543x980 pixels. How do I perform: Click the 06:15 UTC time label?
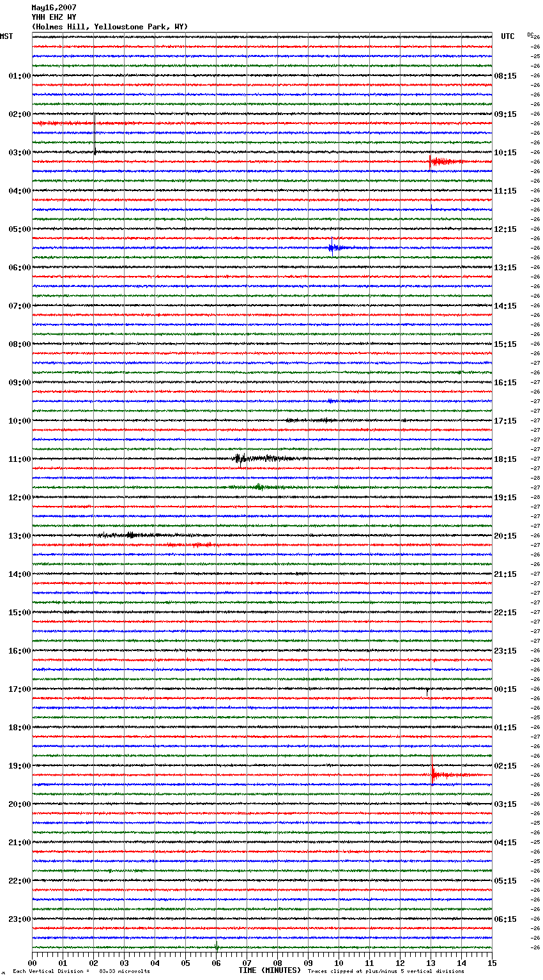click(505, 919)
